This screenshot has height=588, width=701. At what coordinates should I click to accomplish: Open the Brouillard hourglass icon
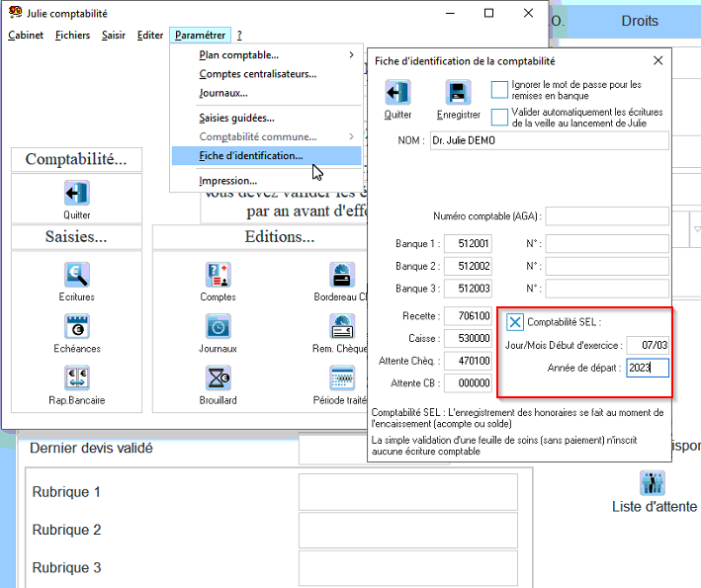coord(219,378)
